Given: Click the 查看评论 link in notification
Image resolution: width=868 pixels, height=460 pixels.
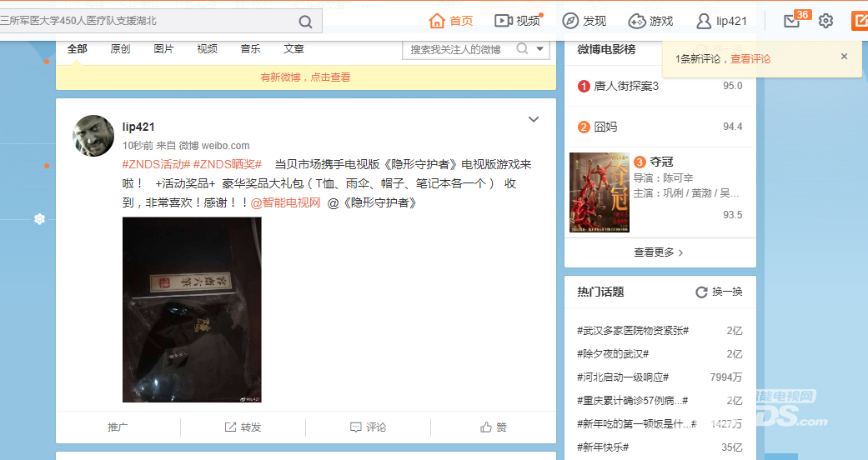Looking at the screenshot, I should 750,58.
